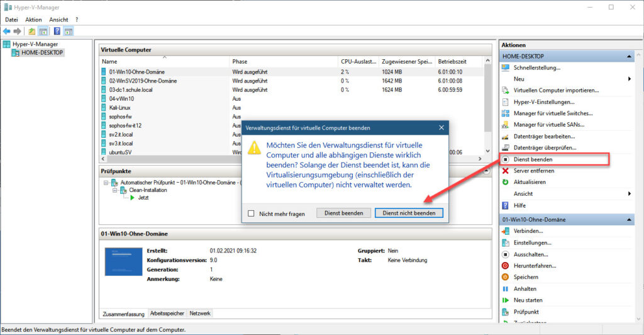Viewport: 644px width, 335px height.
Task: Expand the Ansicht submenu arrow in Aktionen
Action: coord(630,193)
